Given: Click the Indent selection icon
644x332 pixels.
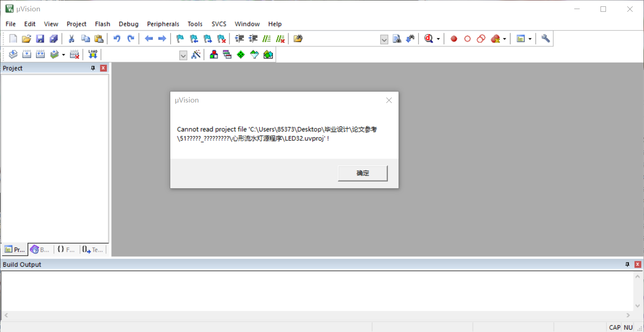Looking at the screenshot, I should tap(240, 39).
